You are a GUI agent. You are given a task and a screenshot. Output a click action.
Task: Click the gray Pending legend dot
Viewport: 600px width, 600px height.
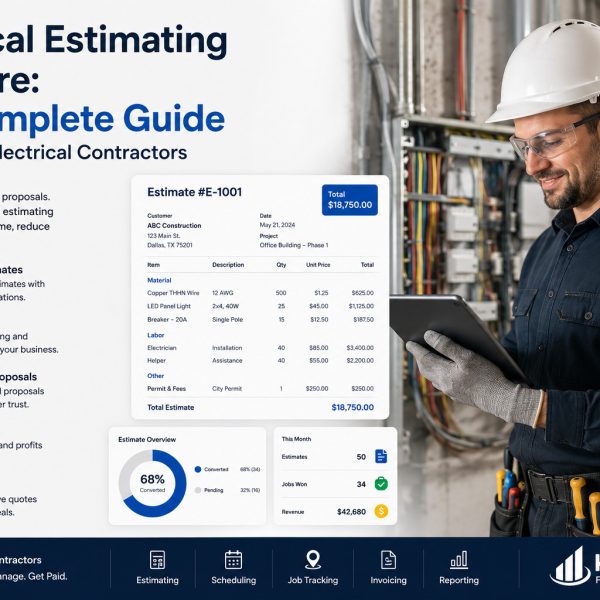[198, 490]
